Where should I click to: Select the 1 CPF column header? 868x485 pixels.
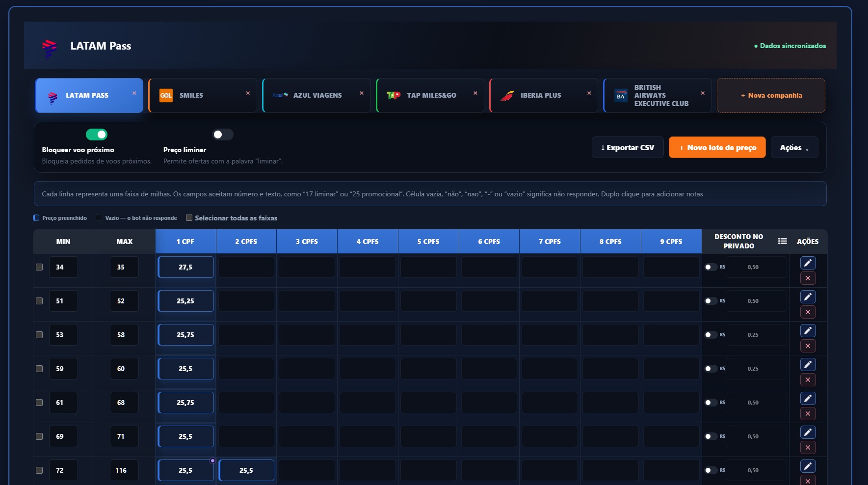(x=185, y=242)
